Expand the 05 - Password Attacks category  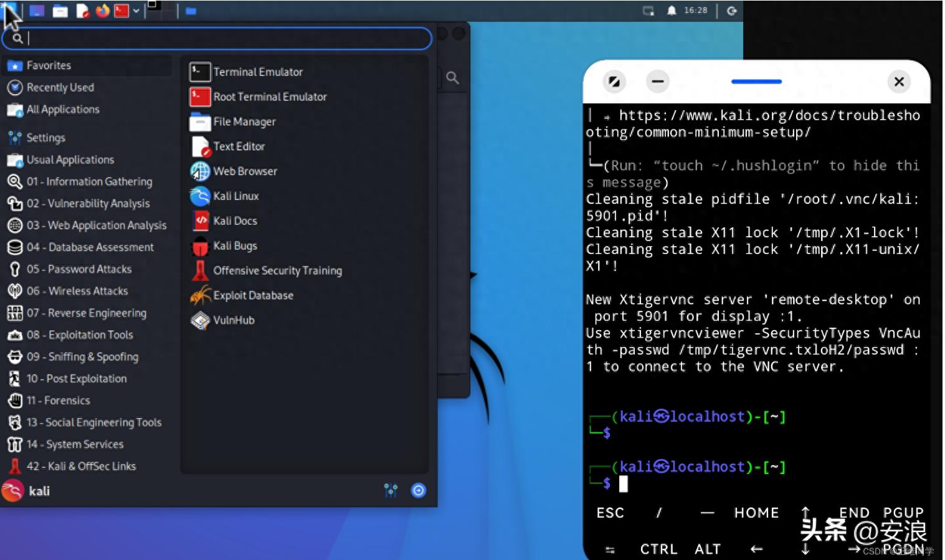pos(78,269)
